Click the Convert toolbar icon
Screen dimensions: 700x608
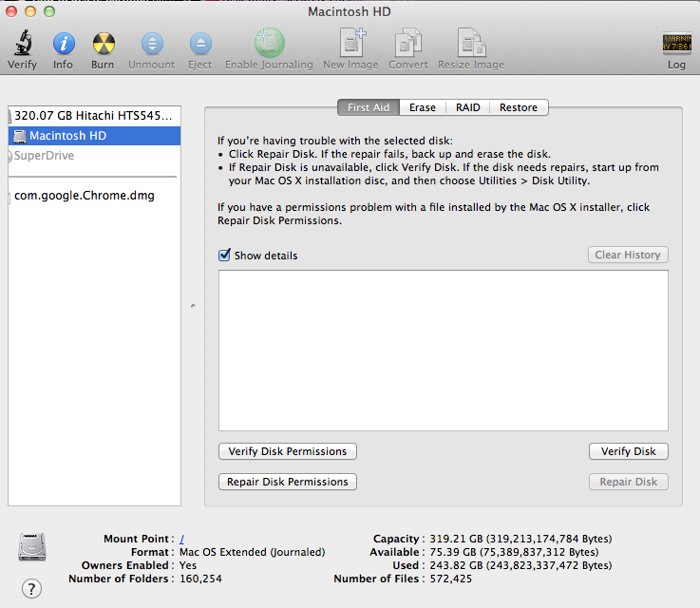(408, 43)
